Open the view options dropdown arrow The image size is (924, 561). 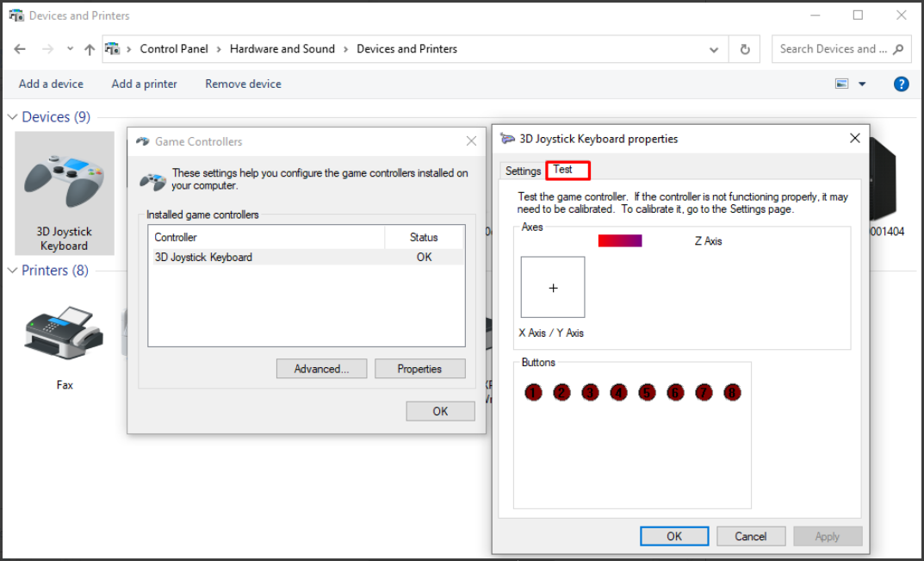point(862,84)
